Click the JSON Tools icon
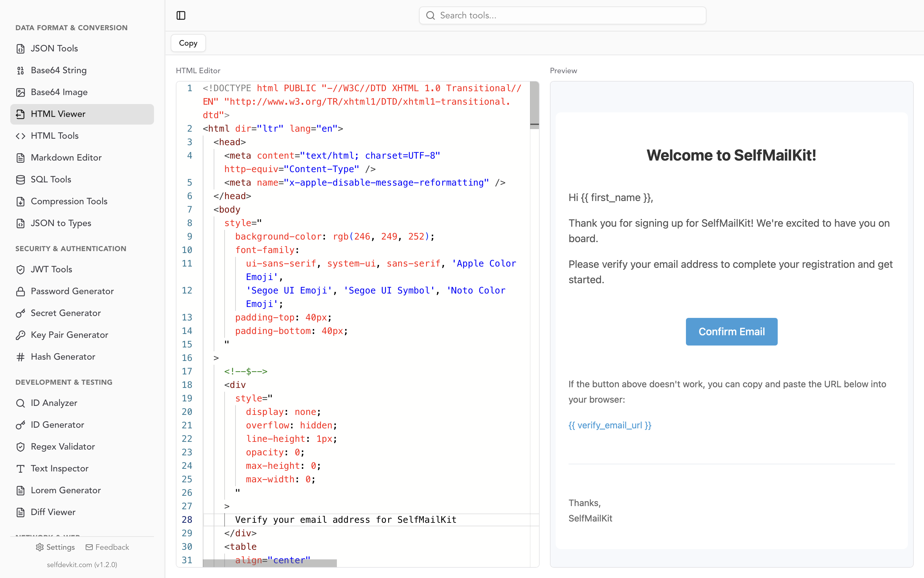Image resolution: width=924 pixels, height=578 pixels. [21, 48]
